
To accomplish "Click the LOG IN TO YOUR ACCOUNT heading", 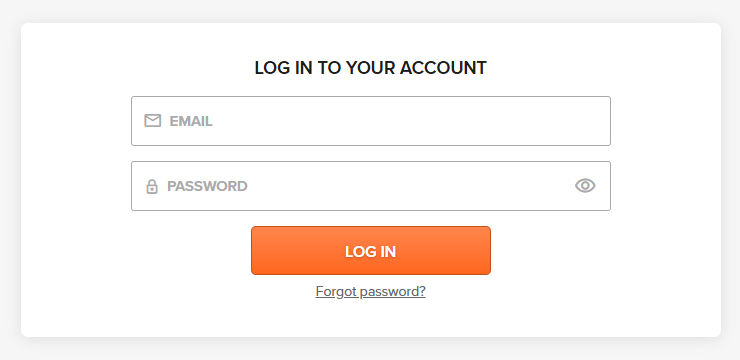I will (x=370, y=68).
